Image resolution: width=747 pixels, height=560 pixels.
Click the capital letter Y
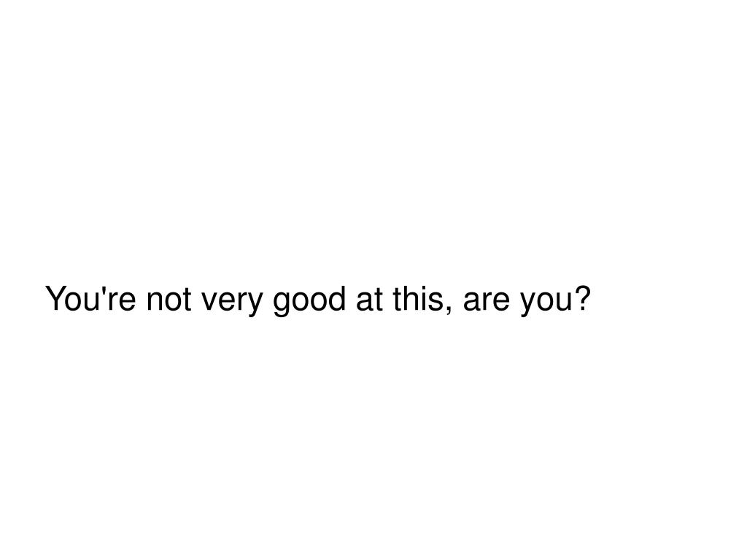click(x=55, y=299)
